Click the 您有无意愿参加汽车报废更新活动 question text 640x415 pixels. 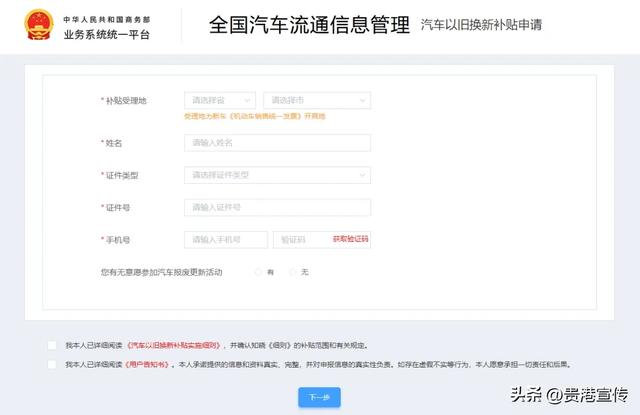point(162,272)
